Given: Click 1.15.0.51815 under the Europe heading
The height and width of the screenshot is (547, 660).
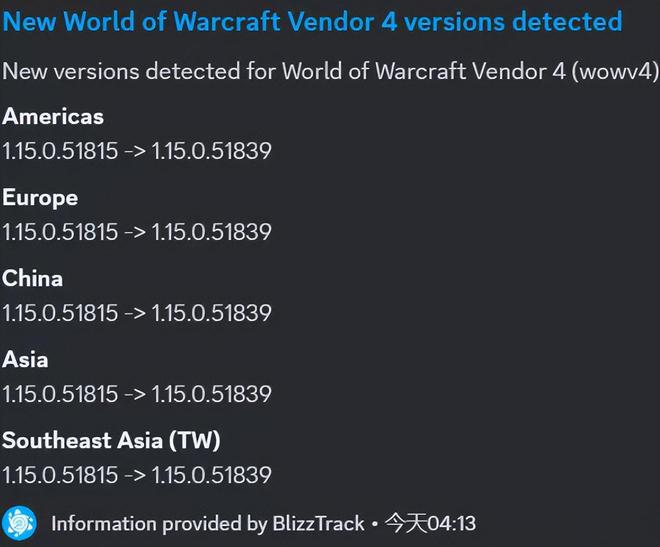Looking at the screenshot, I should click(x=60, y=232).
